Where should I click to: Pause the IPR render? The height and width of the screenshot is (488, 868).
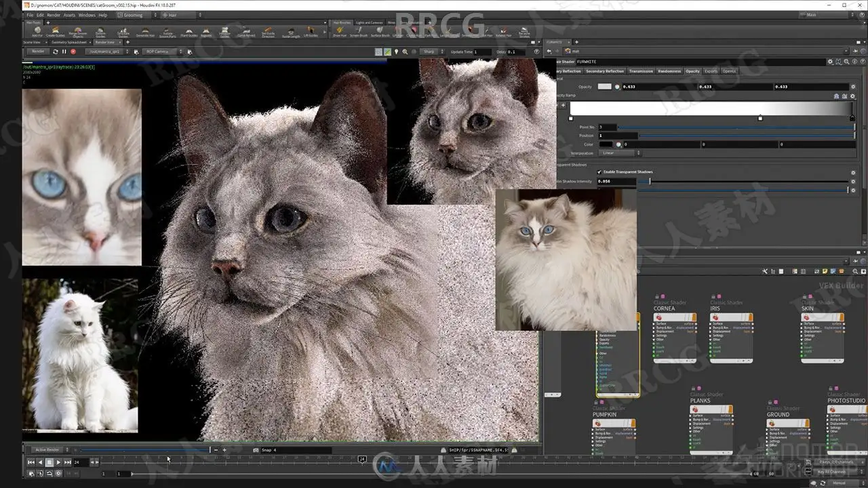[64, 52]
